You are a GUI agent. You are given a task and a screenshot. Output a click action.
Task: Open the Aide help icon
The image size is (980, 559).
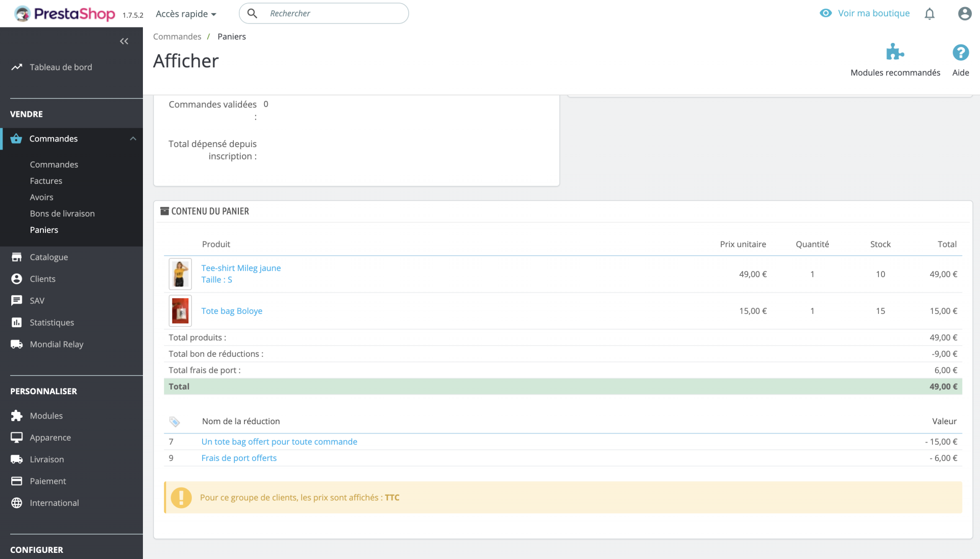961,52
